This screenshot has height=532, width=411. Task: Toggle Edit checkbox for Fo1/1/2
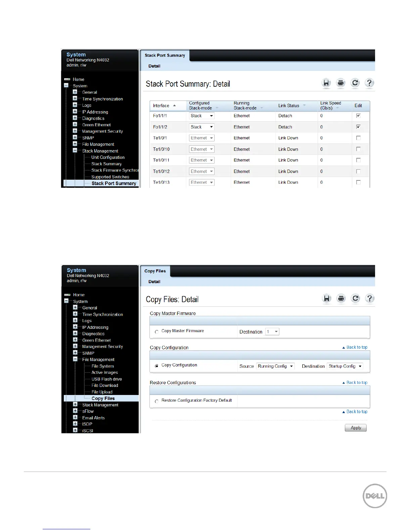[358, 127]
